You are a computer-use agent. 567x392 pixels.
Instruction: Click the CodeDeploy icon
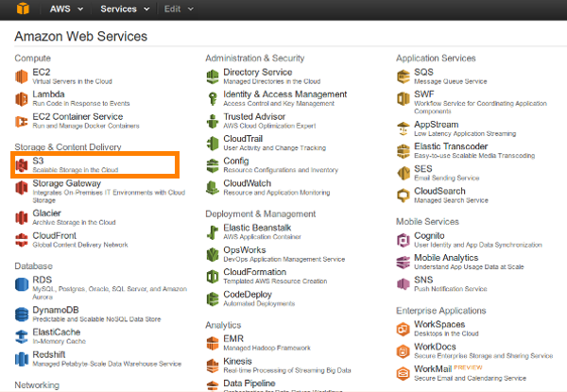213,299
